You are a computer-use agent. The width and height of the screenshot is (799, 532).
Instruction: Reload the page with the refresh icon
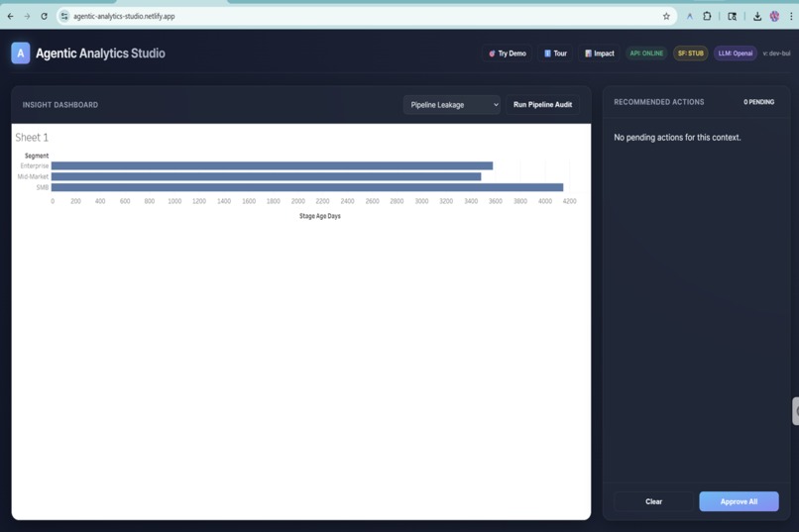45,16
